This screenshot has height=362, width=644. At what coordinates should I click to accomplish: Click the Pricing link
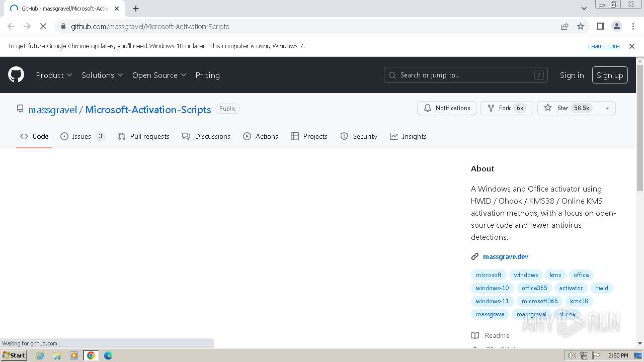coord(207,75)
